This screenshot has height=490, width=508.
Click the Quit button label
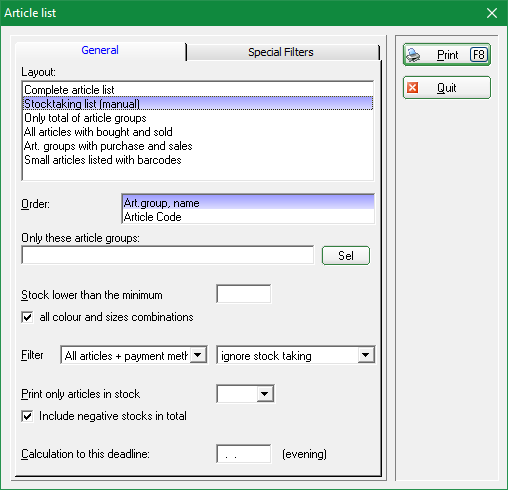click(x=447, y=88)
